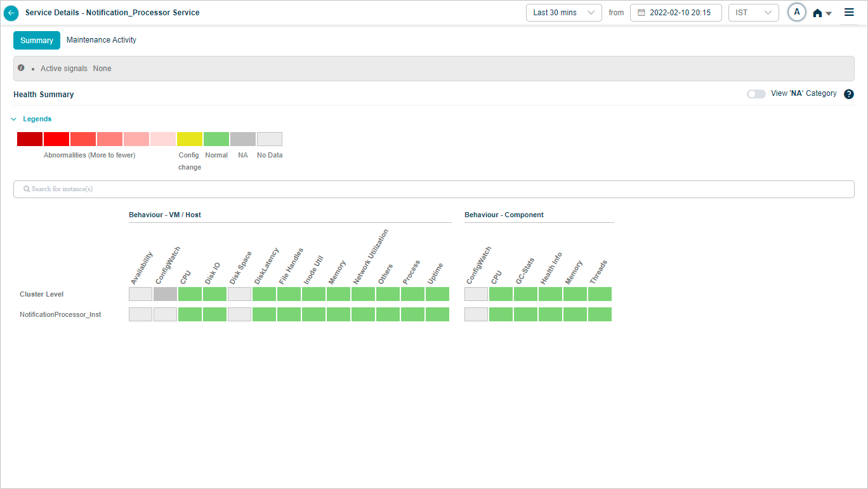Viewport: 868px width, 489px height.
Task: Click the NotificationProcessor_Inst instance name
Action: (x=60, y=314)
